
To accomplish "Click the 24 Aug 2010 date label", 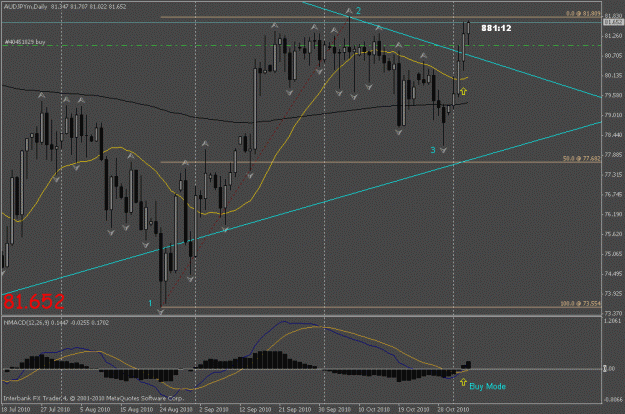I will click(176, 409).
